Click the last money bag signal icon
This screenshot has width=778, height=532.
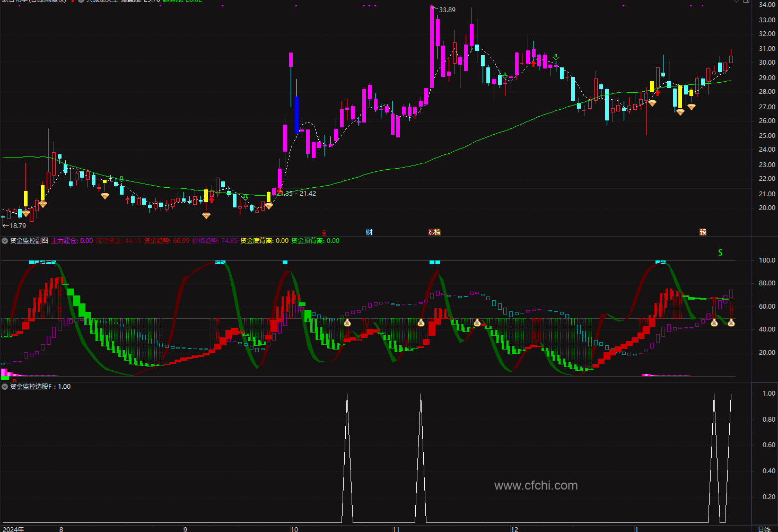[731, 322]
